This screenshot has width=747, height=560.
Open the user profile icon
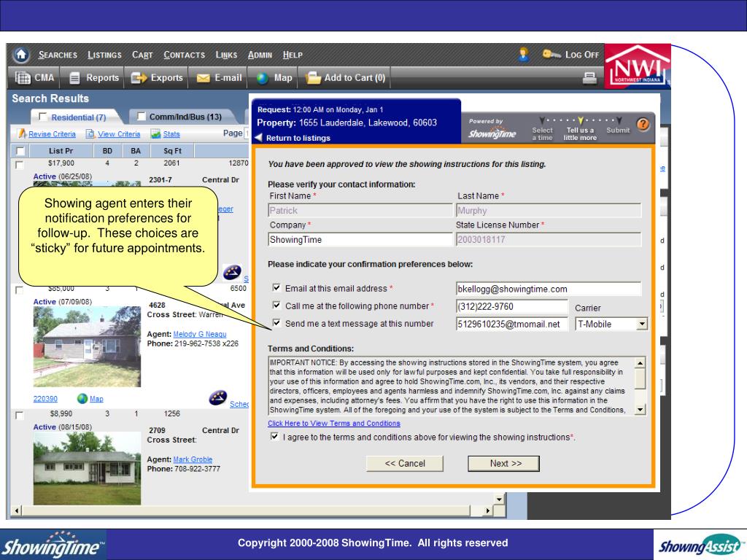tap(524, 54)
